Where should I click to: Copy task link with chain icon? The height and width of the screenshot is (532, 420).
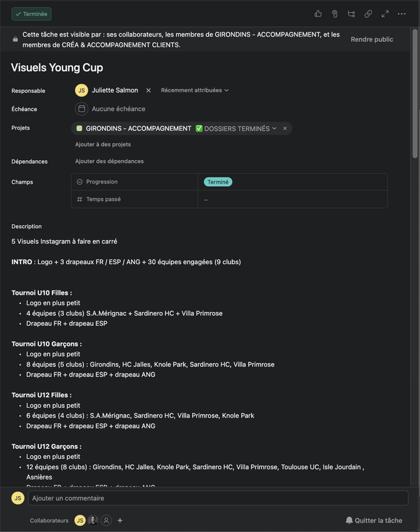coord(368,14)
